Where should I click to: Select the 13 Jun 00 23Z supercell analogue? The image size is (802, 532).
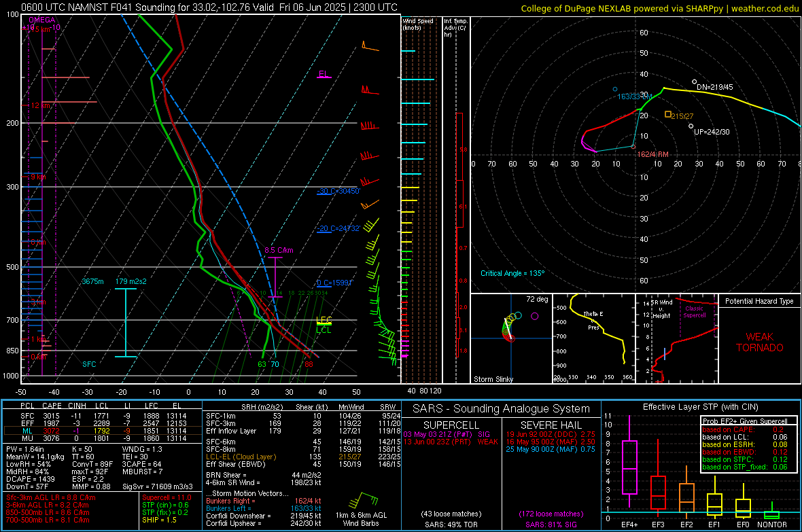[x=451, y=442]
